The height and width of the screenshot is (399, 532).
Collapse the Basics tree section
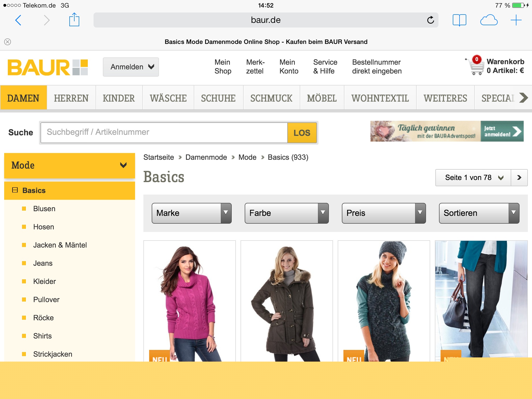pos(15,190)
